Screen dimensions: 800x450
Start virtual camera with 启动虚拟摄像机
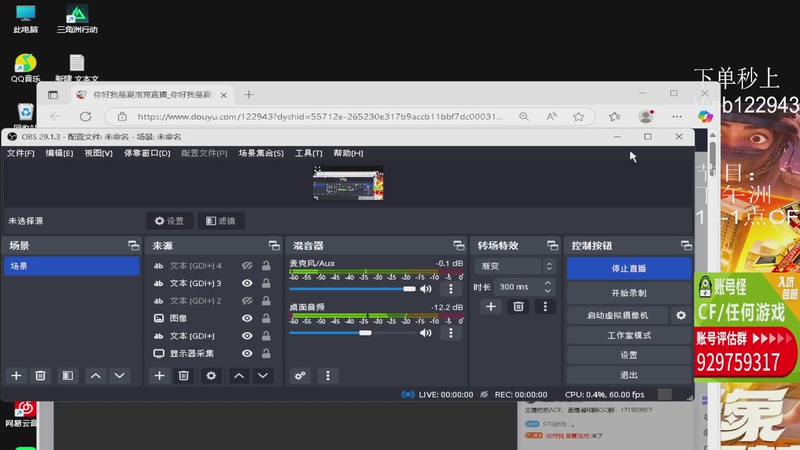click(x=617, y=315)
